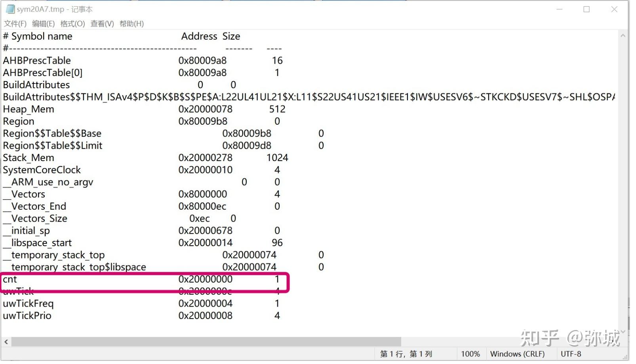Click the __Vectors_End symbol name
The height and width of the screenshot is (364, 636).
click(35, 207)
